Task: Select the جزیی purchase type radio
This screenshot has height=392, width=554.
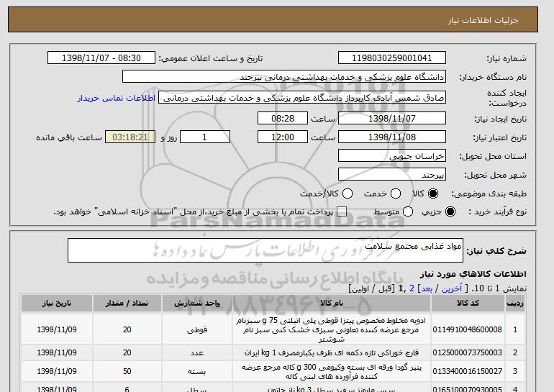Action: click(x=450, y=211)
